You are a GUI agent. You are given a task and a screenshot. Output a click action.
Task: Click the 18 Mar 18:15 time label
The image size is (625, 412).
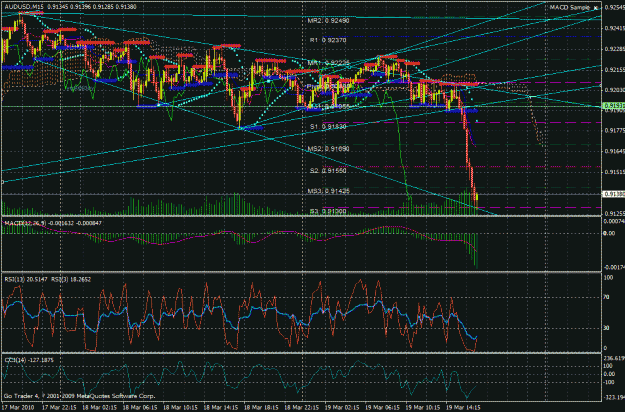261,408
